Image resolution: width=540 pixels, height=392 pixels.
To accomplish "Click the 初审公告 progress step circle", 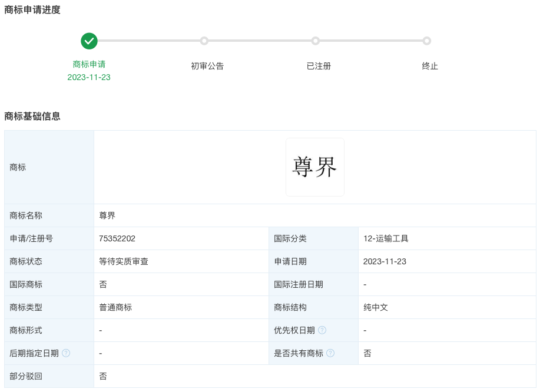I will coord(204,41).
